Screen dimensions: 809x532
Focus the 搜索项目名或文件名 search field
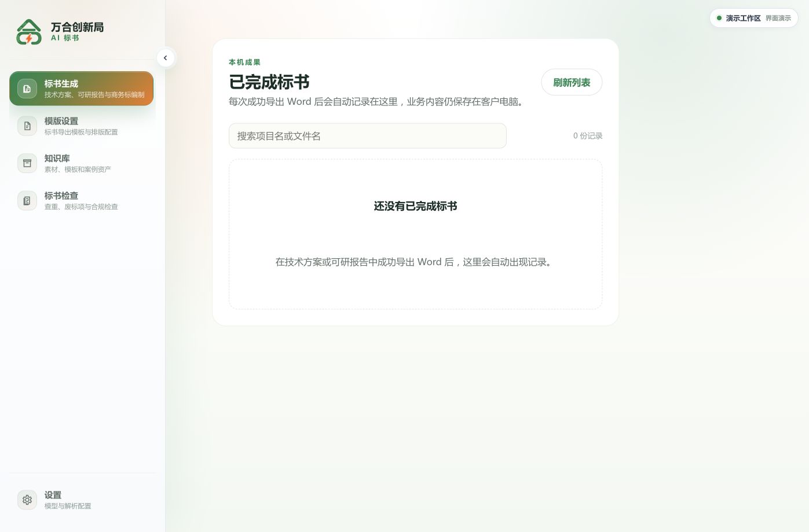pos(368,135)
